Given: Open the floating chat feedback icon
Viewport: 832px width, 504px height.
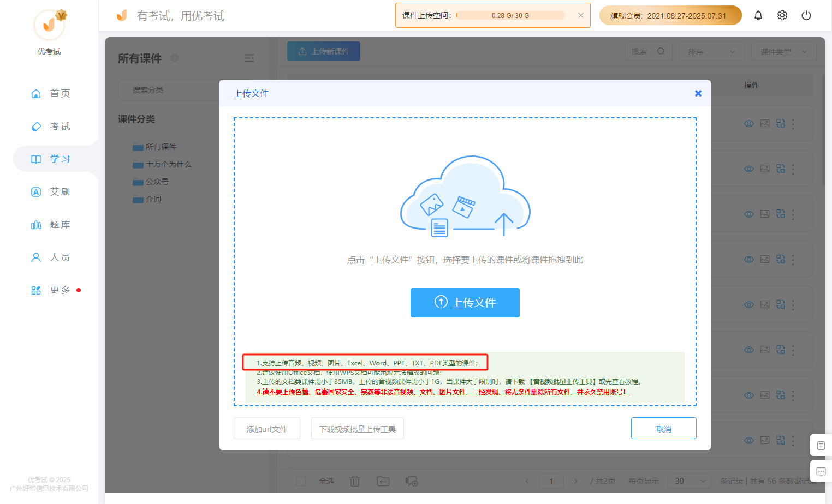Looking at the screenshot, I should coord(821,471).
